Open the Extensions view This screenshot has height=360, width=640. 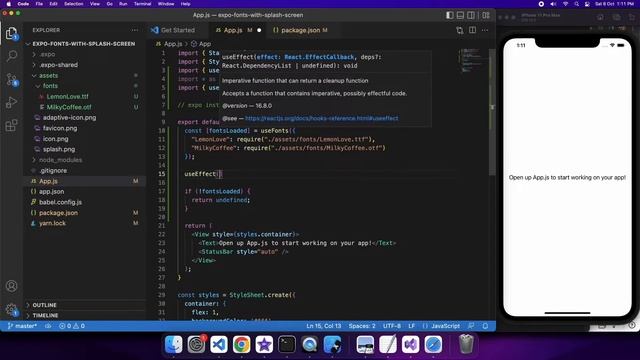point(11,125)
